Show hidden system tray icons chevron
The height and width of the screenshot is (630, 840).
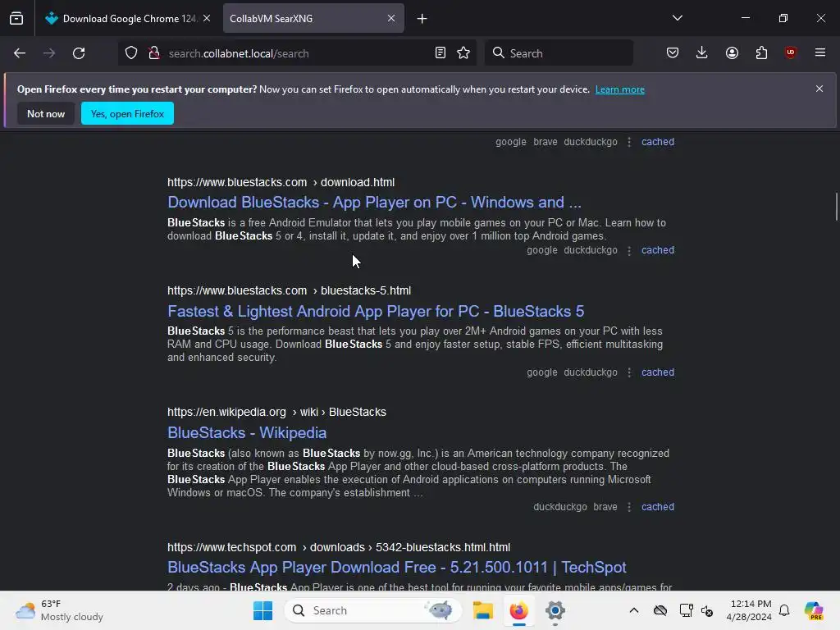pyautogui.click(x=634, y=610)
